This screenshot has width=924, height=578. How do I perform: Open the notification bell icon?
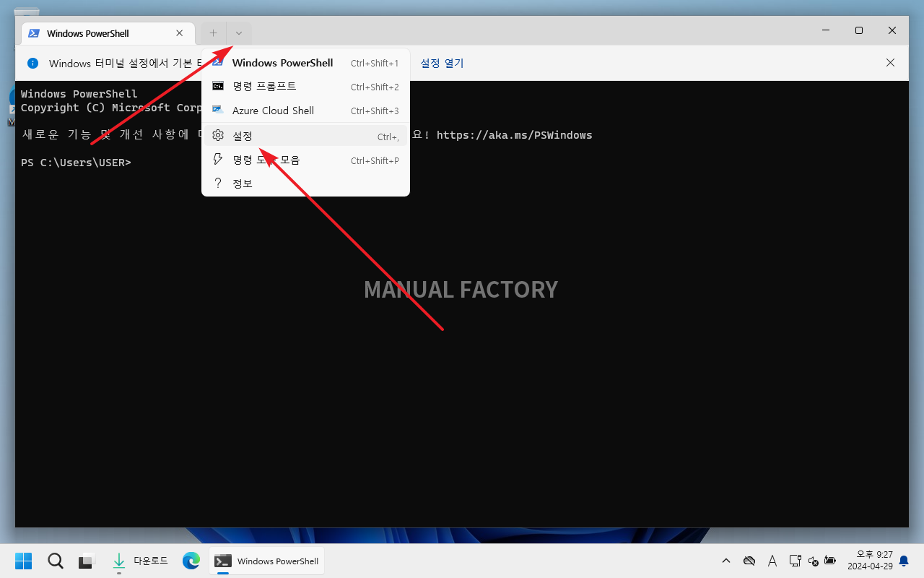tap(903, 561)
